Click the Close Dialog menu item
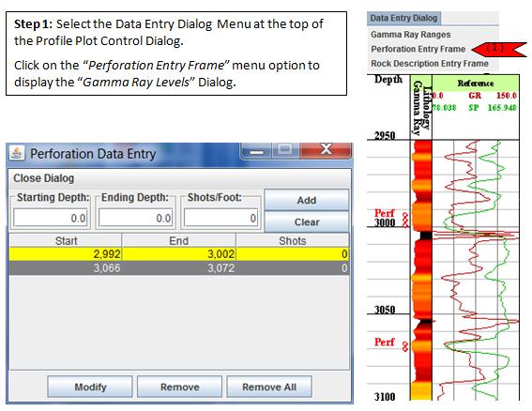 click(x=43, y=178)
